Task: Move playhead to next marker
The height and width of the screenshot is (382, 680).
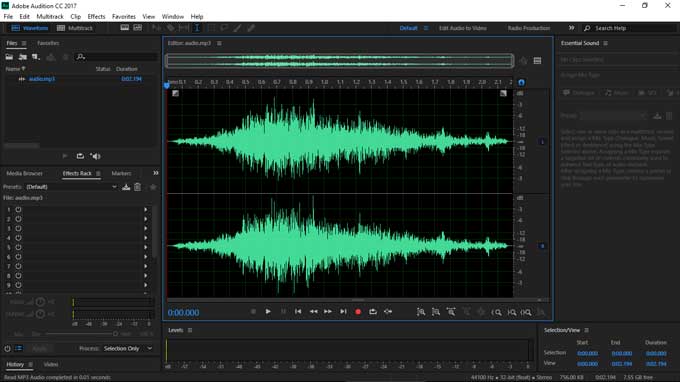Action: [x=343, y=311]
